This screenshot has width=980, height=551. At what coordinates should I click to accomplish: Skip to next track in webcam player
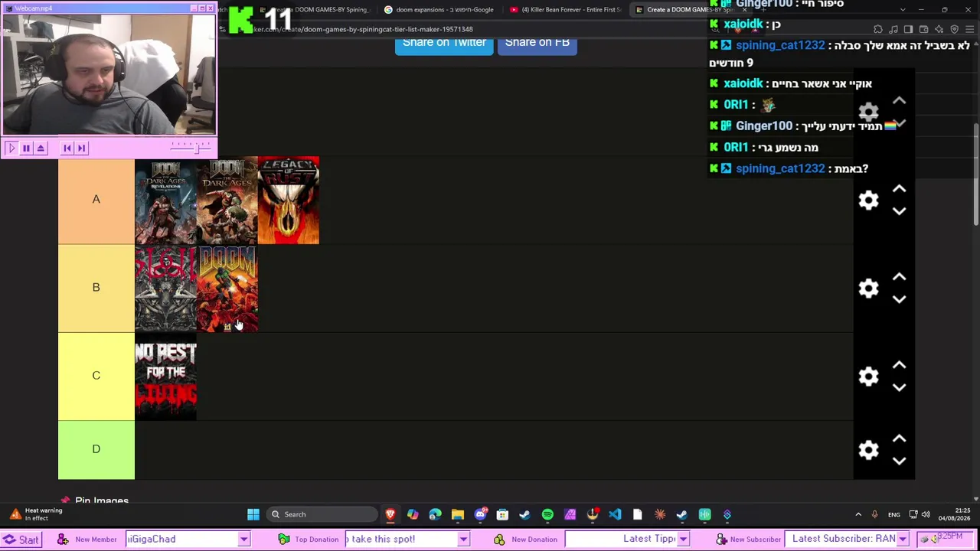(82, 148)
